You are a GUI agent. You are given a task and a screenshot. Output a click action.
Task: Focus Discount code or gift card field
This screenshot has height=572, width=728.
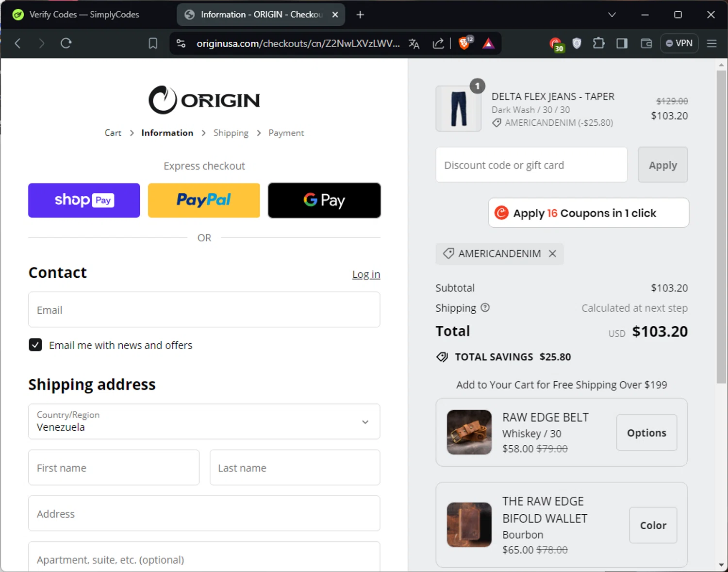coord(531,165)
